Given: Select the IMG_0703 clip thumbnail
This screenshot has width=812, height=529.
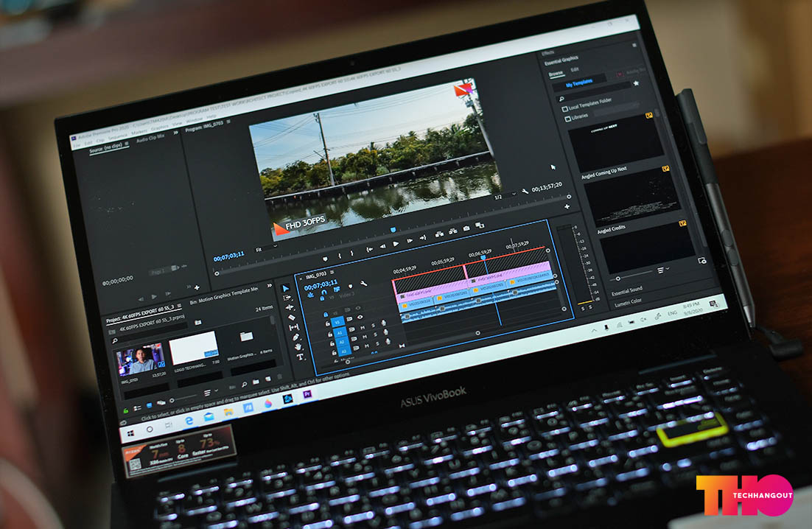Looking at the screenshot, I should pos(140,360).
